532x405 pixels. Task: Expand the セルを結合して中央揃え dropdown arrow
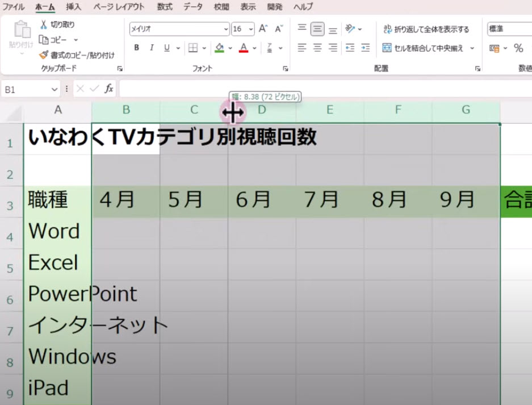click(x=472, y=48)
